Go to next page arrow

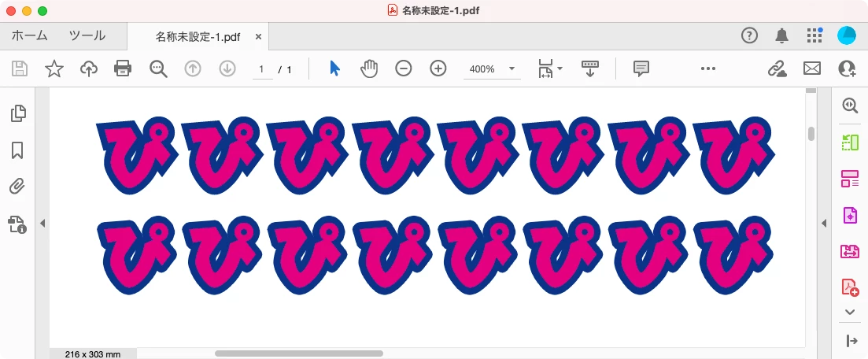point(227,68)
